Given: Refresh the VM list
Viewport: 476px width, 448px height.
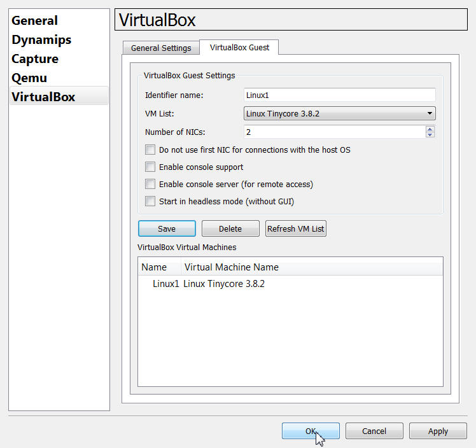Looking at the screenshot, I should pos(296,228).
